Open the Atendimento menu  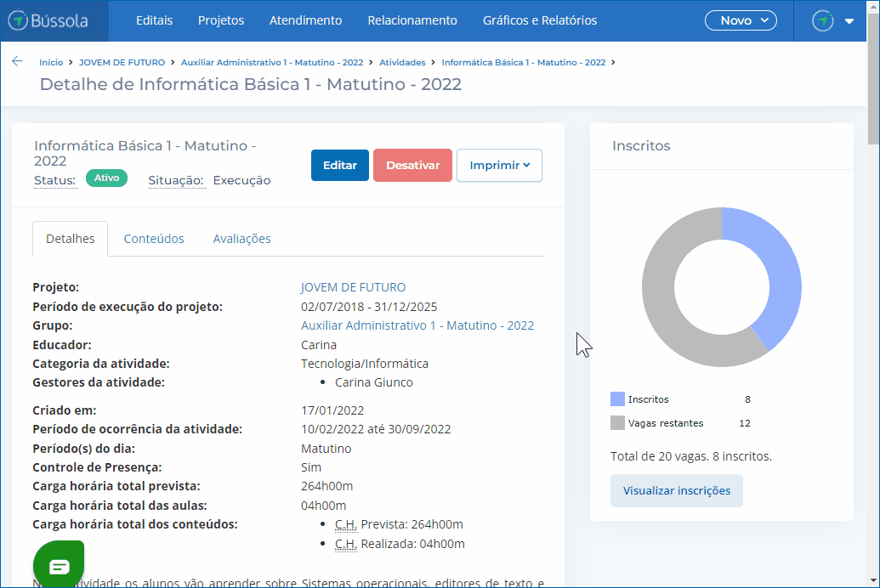305,20
